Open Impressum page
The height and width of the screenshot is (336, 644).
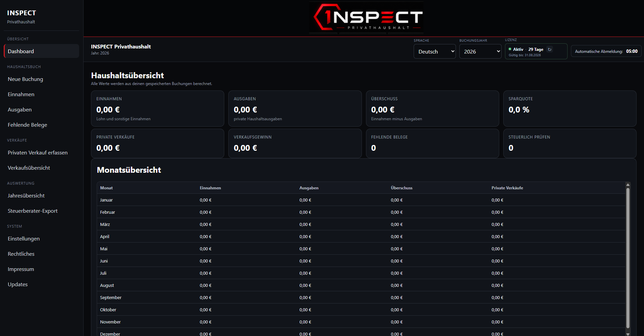41,269
